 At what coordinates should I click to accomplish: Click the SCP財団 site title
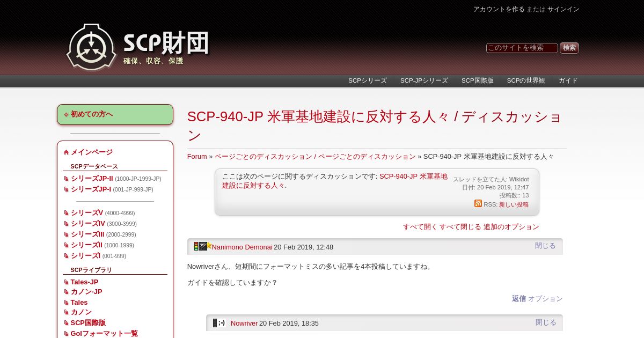[166, 43]
